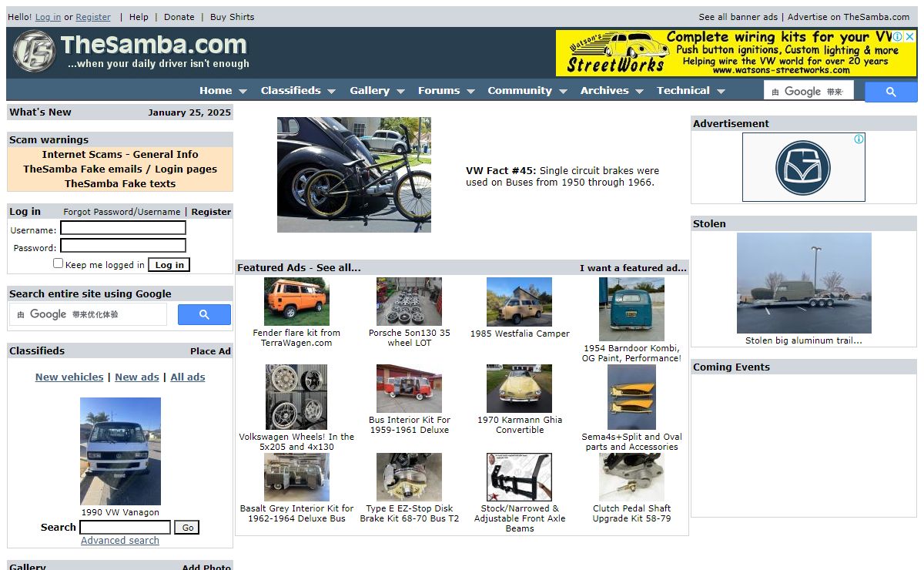Open the 1990 VW Vanagon photo
Screen dimensions: 924x570
(120, 451)
